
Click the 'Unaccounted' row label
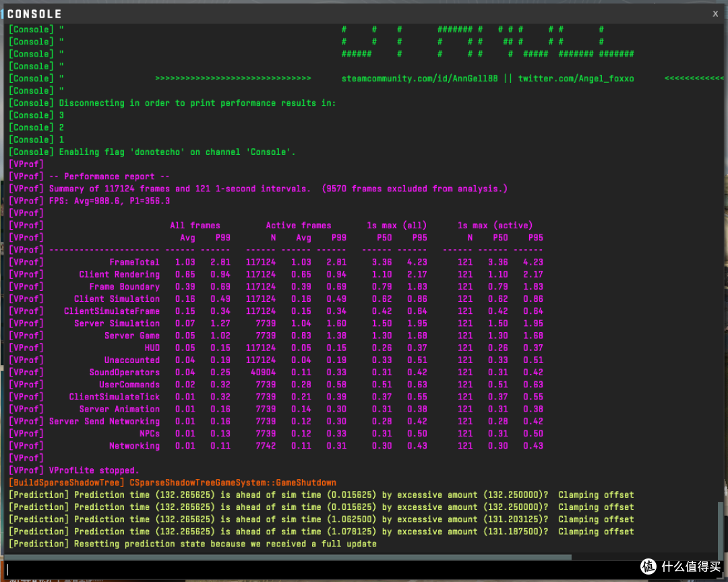(132, 360)
